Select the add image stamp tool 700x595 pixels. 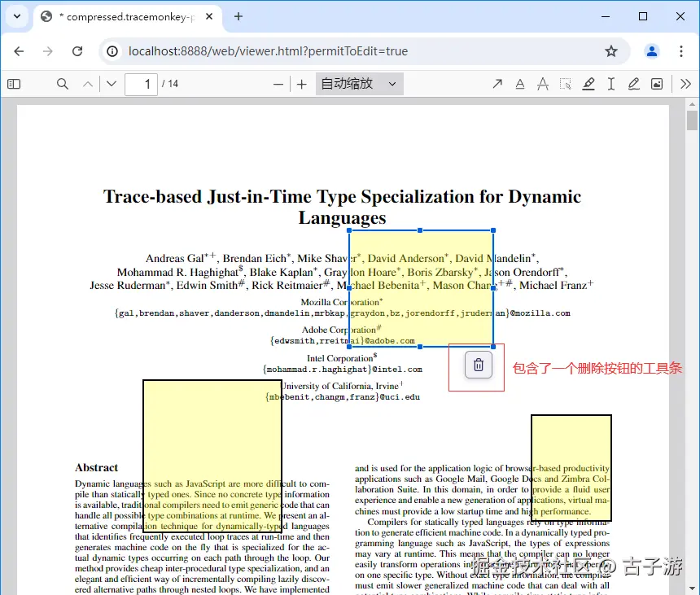(657, 84)
